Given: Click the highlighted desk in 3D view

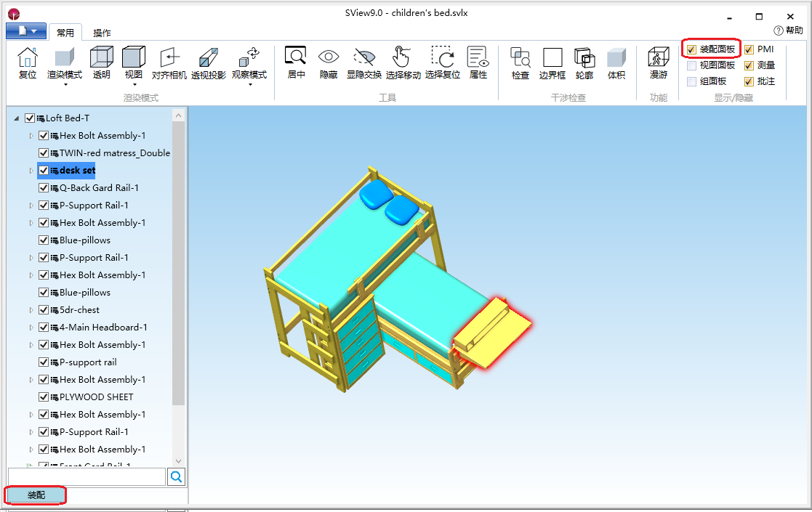Looking at the screenshot, I should pyautogui.click(x=492, y=333).
